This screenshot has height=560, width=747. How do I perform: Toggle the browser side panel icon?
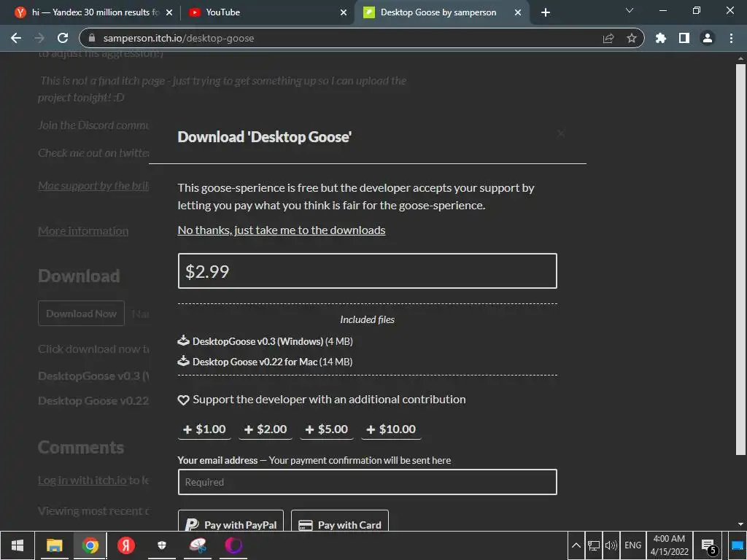[684, 38]
